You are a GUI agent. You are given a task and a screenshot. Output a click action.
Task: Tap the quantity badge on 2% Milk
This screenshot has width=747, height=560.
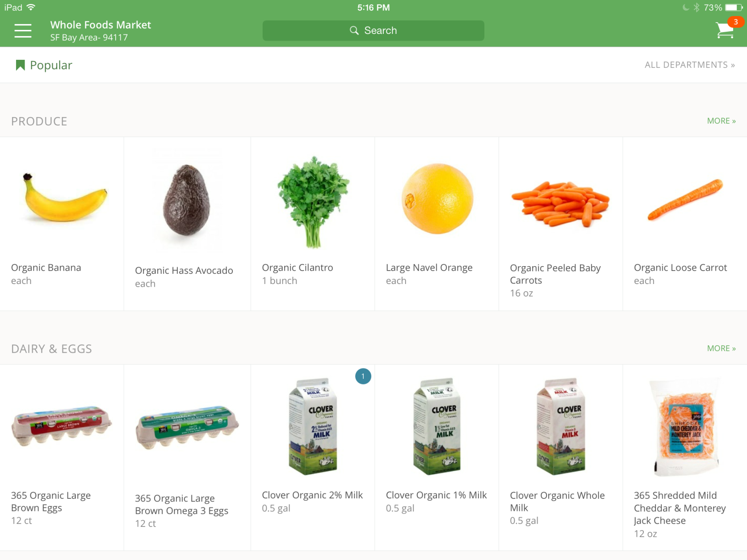[363, 376]
